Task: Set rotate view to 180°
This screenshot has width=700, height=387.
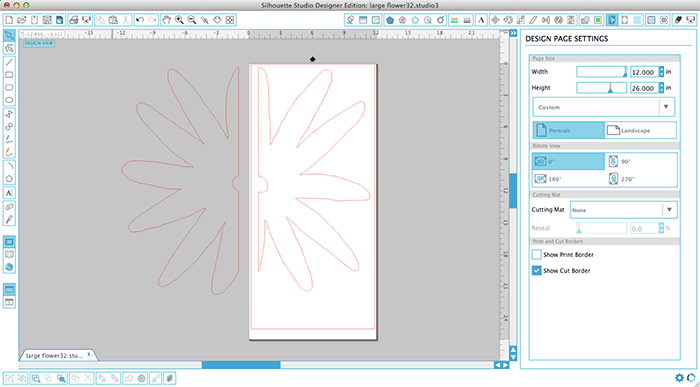Action: (x=568, y=179)
